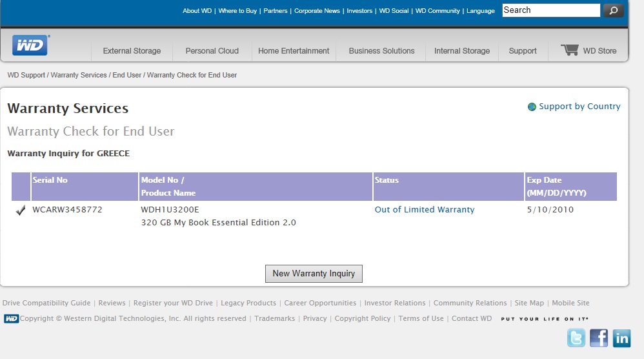Open the Terms of Use footer link
This screenshot has height=359, width=644.
421,319
